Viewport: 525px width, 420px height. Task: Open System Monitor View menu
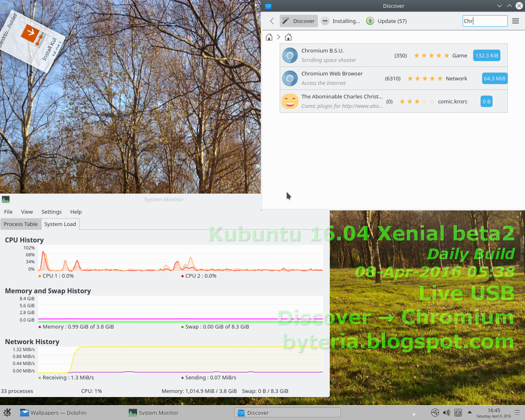point(27,212)
